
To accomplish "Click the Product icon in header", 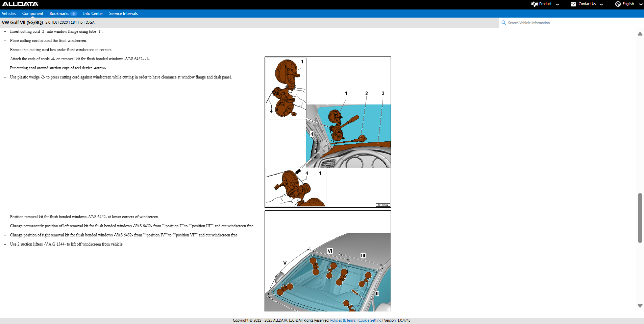I will [x=534, y=4].
